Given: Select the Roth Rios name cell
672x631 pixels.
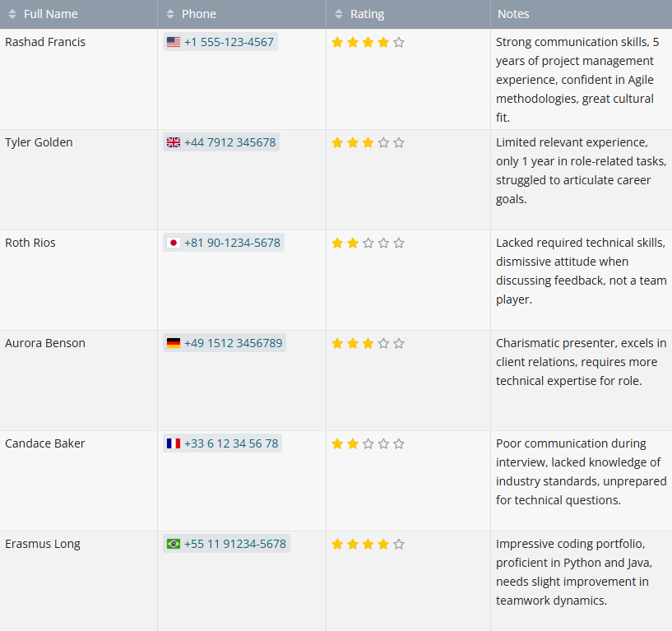Looking at the screenshot, I should point(78,280).
